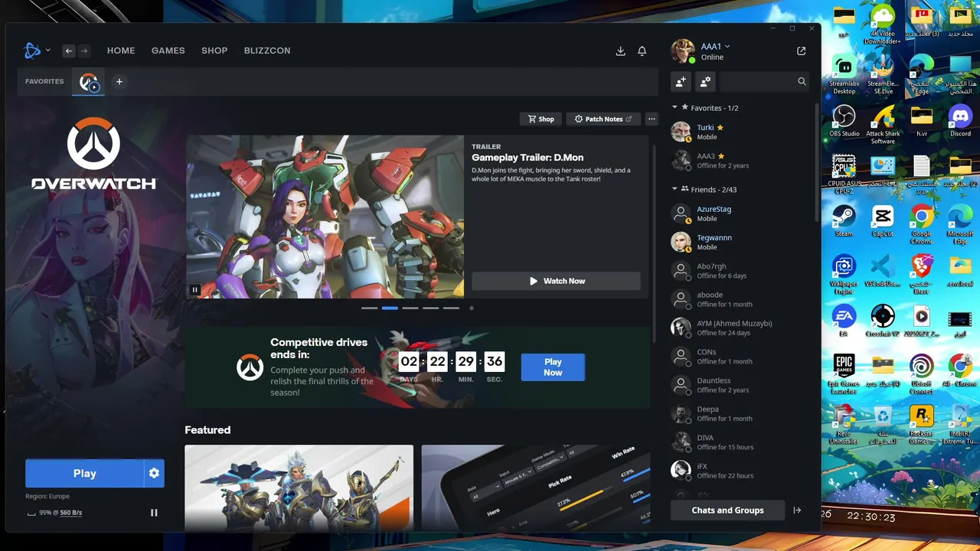Viewport: 980px width, 551px height.
Task: Select friend Abo7rgh
Action: [740, 271]
